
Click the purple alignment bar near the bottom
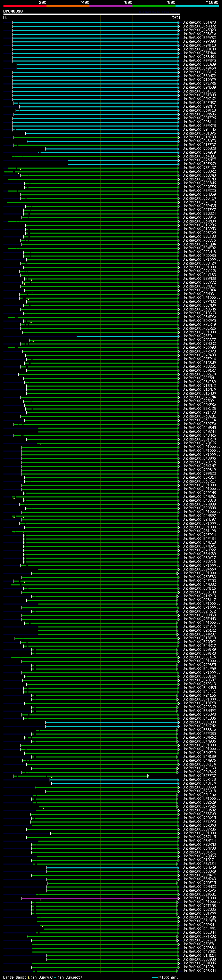pos(100,899)
